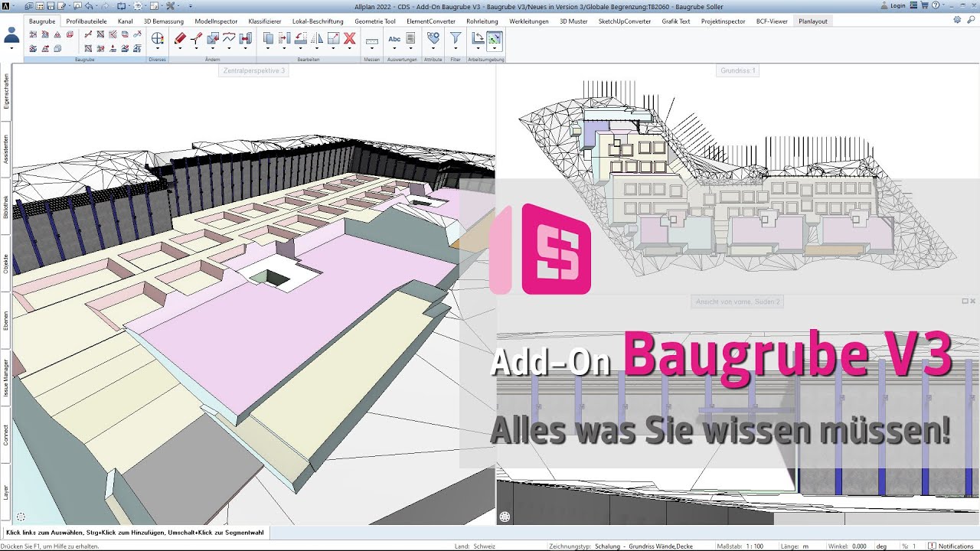Click the wrench tools icon in title bar

(x=171, y=5)
